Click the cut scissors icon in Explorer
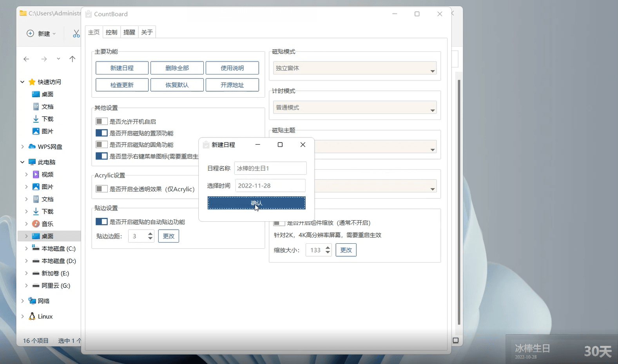 tap(76, 34)
